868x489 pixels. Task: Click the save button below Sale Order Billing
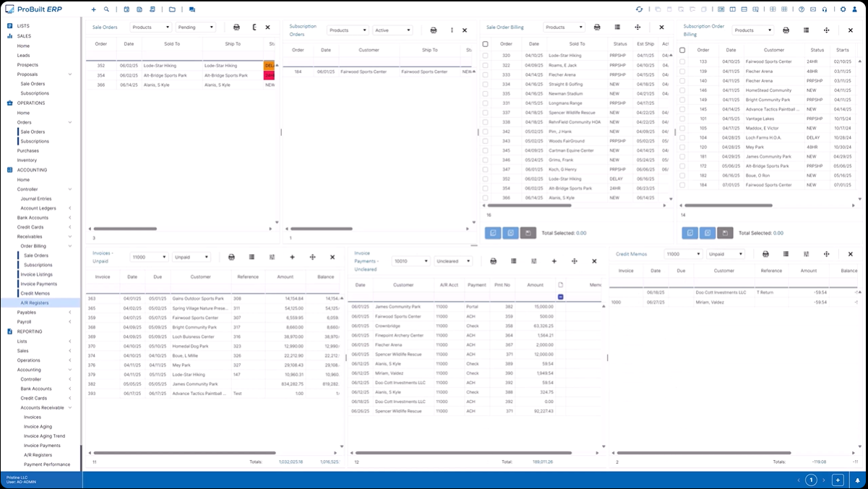pos(527,232)
